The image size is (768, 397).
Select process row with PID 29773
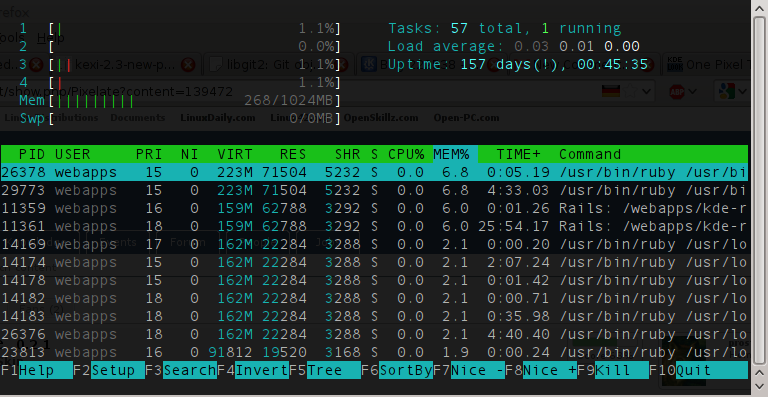[x=375, y=190]
